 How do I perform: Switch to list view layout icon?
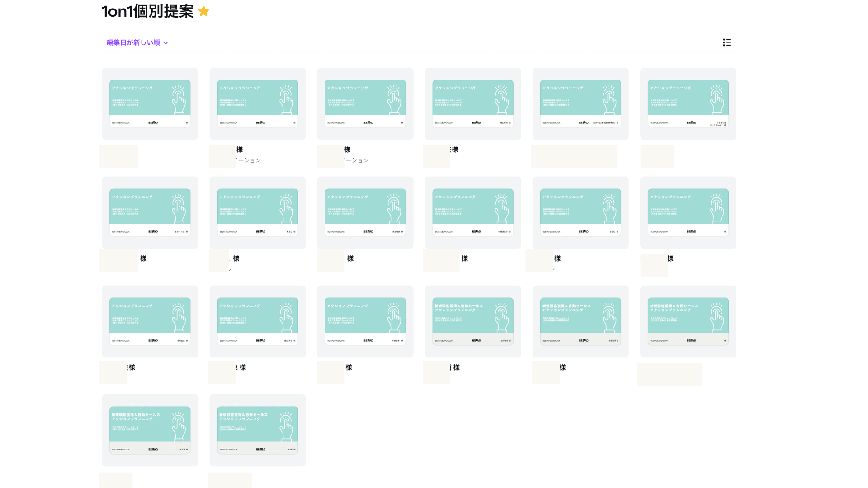[726, 42]
